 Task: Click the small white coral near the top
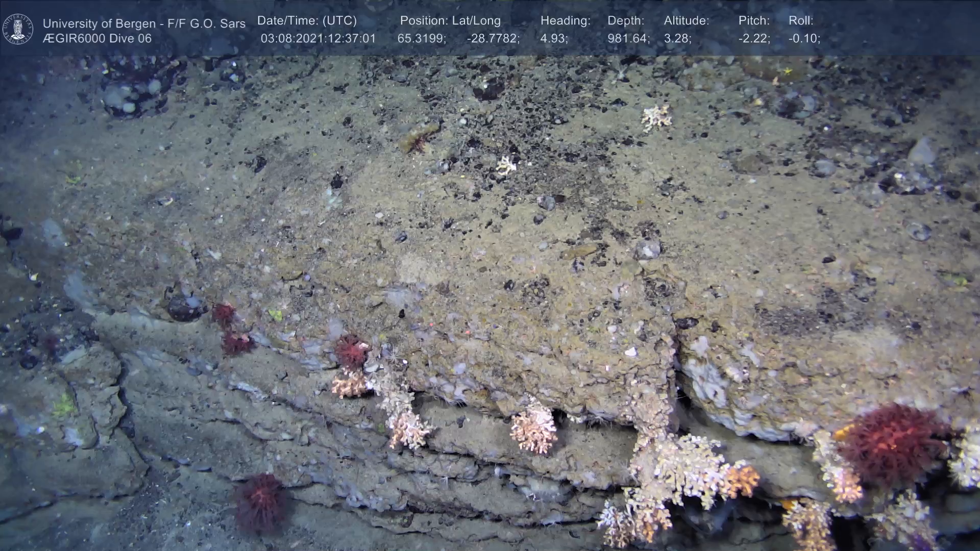(x=656, y=117)
